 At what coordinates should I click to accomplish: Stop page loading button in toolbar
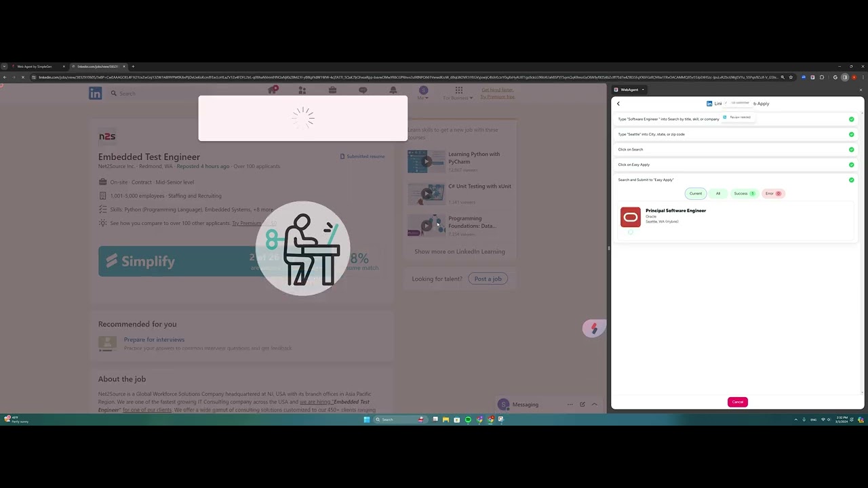22,77
